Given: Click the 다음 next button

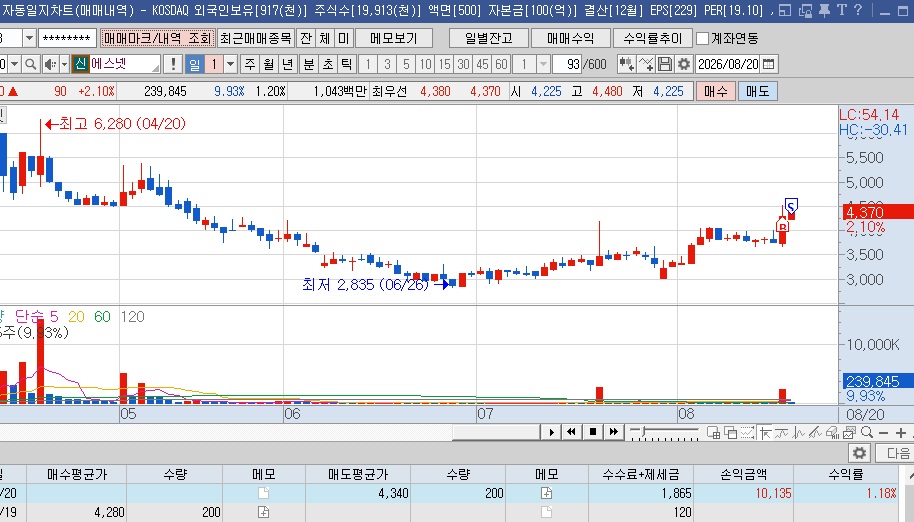Looking at the screenshot, I should pos(897,453).
